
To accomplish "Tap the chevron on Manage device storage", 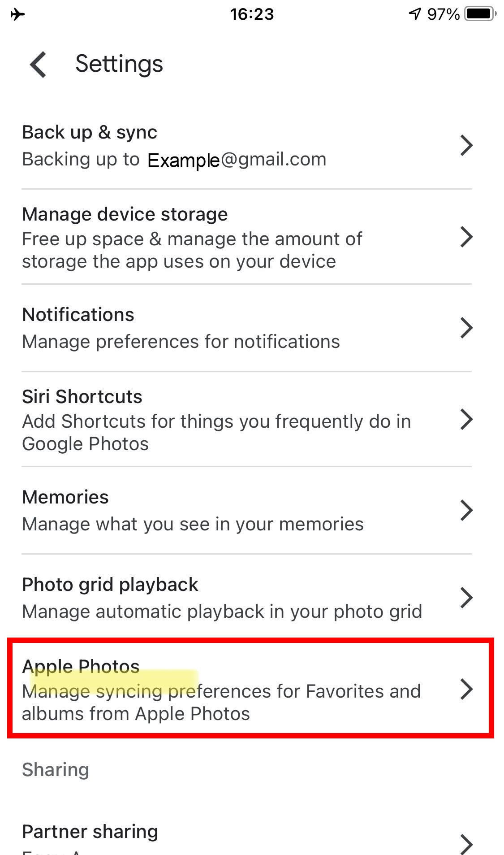I will pyautogui.click(x=466, y=237).
